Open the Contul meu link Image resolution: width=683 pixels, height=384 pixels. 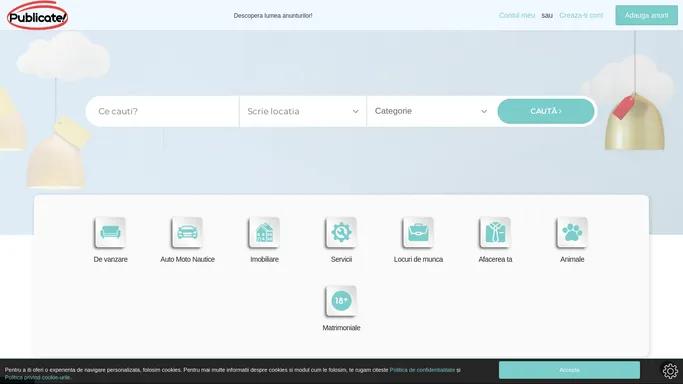point(517,15)
